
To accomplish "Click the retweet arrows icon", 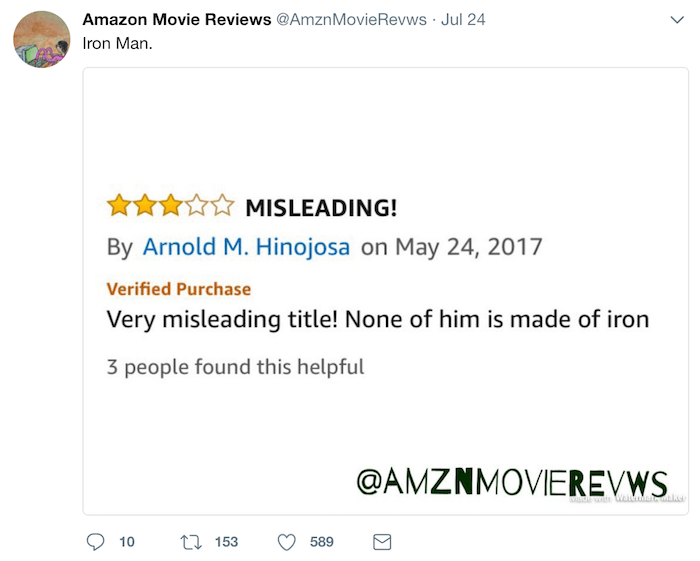I will 191,542.
